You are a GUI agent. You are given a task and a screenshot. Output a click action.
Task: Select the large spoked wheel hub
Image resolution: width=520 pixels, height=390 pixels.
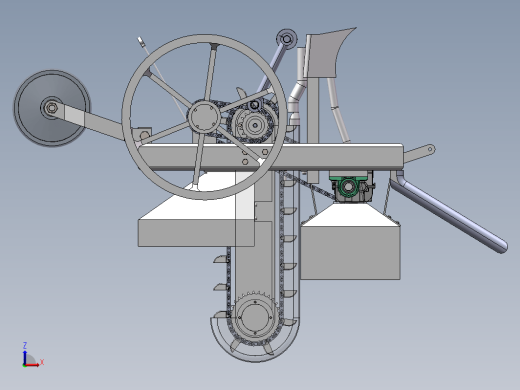204,118
